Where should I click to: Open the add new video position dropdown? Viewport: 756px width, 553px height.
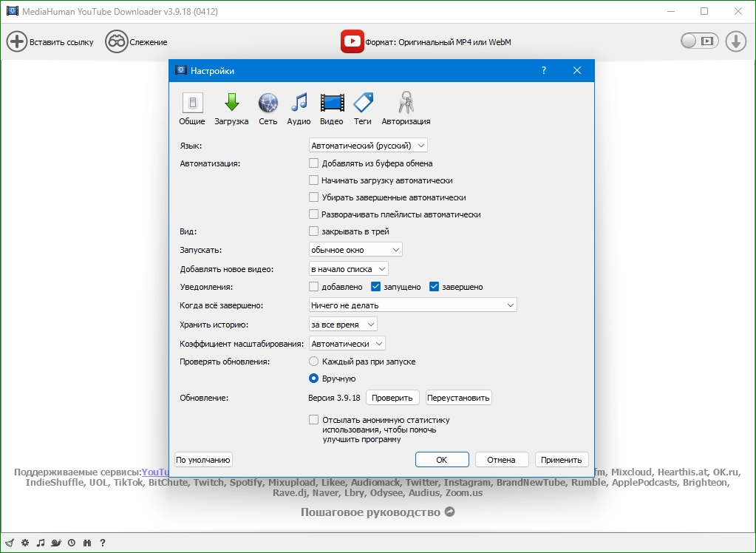(x=348, y=269)
